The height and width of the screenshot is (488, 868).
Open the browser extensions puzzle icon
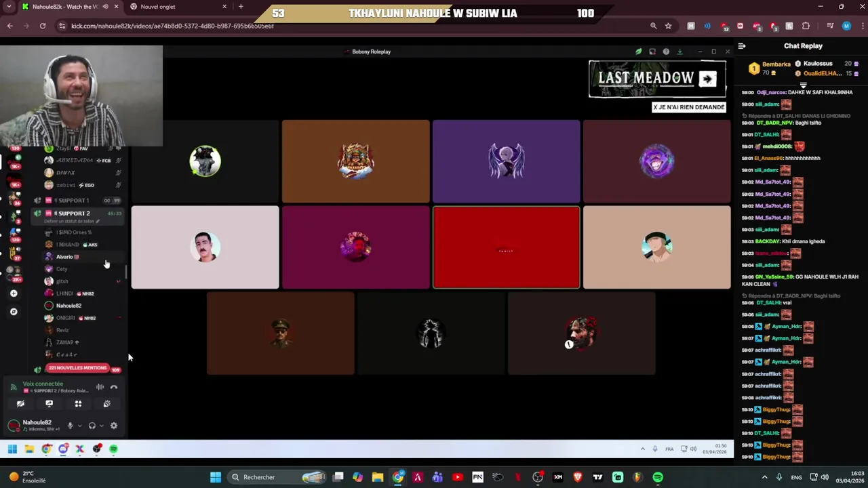(806, 26)
